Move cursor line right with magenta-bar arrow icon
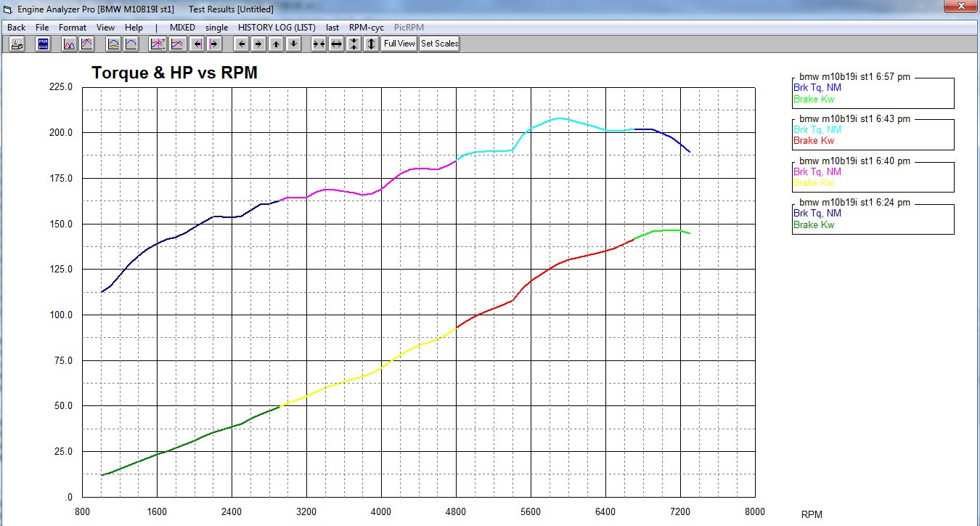This screenshot has width=980, height=526. click(x=214, y=44)
